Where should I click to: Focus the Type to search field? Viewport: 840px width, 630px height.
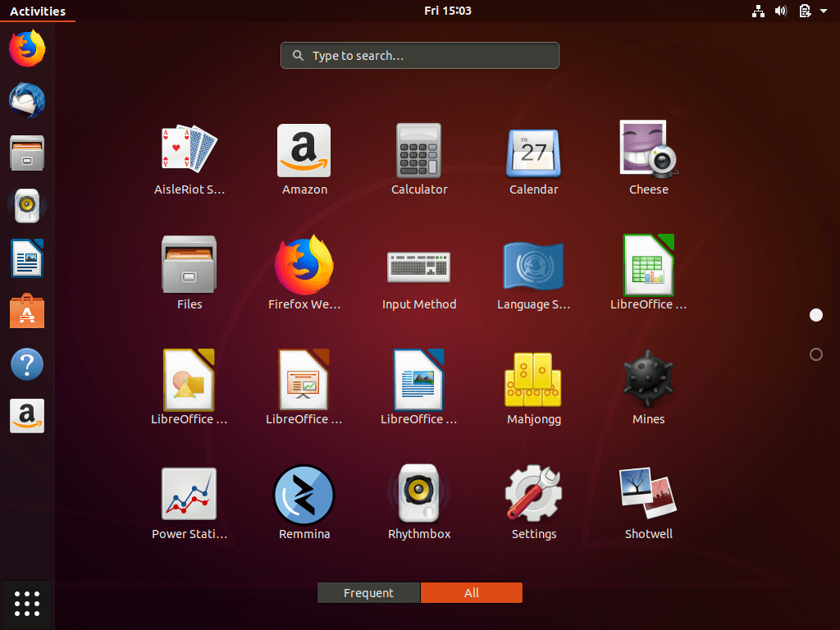pos(420,55)
